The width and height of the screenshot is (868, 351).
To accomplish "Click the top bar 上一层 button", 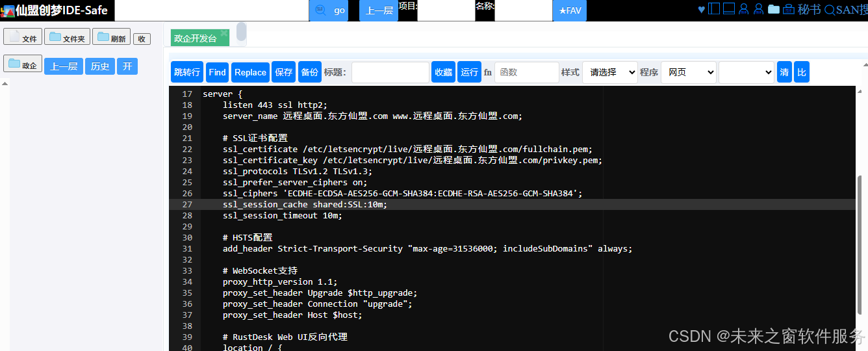I will point(379,10).
